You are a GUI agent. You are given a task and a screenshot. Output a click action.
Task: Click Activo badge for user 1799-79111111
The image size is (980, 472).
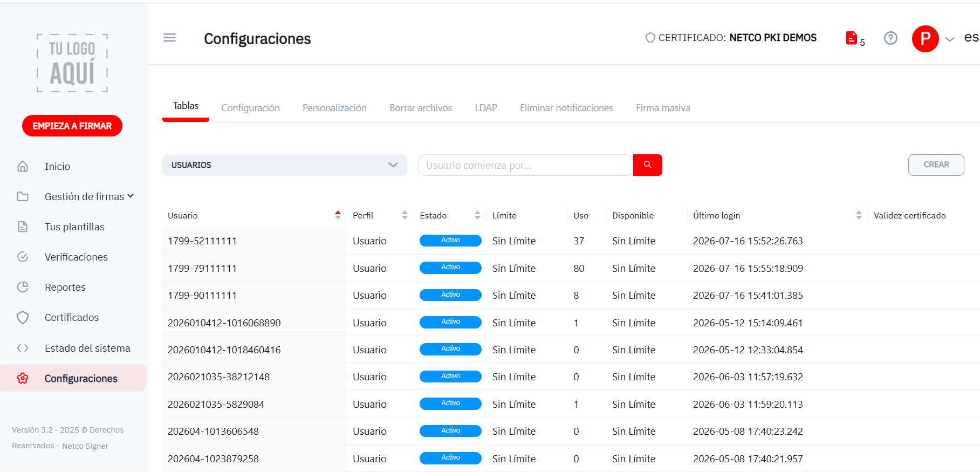coord(450,268)
